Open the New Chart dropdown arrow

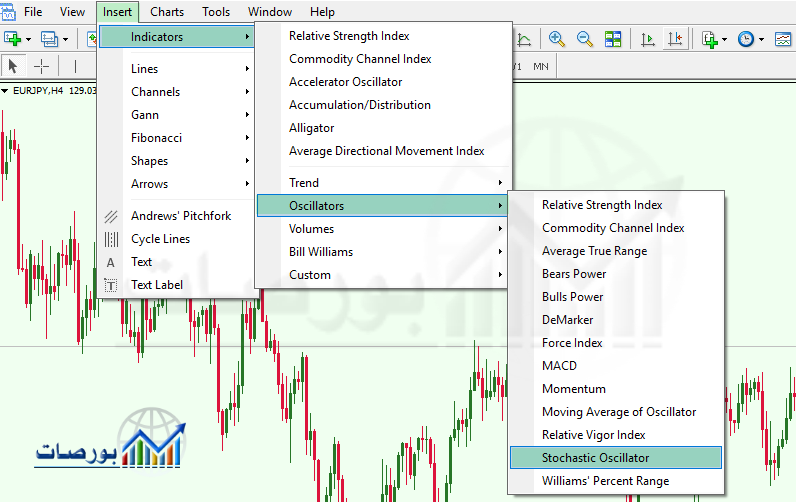point(28,39)
